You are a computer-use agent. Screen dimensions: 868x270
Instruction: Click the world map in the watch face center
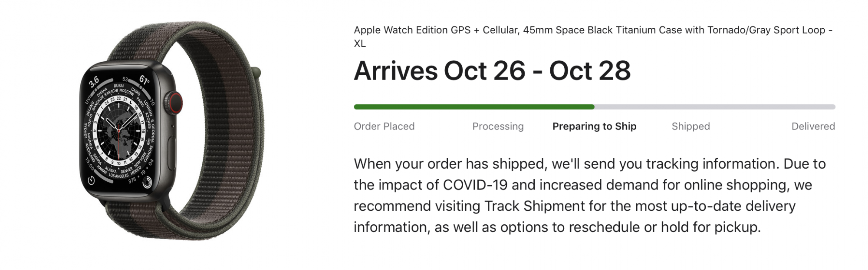click(119, 129)
